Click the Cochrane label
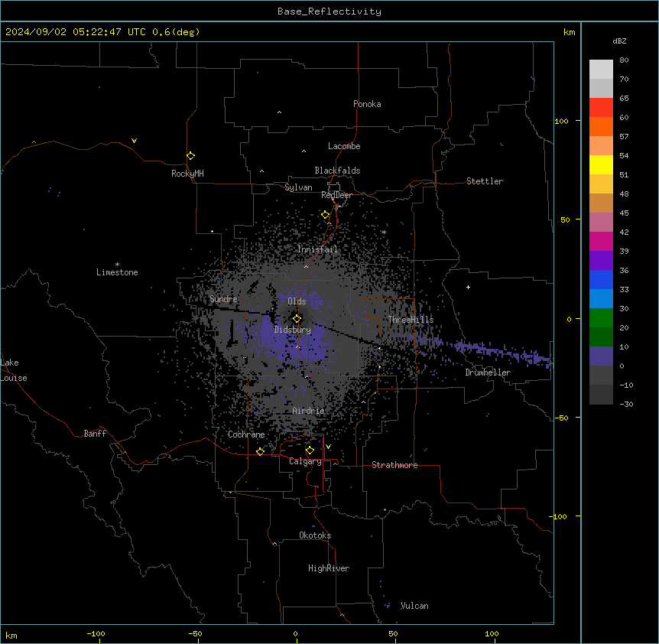 [246, 434]
